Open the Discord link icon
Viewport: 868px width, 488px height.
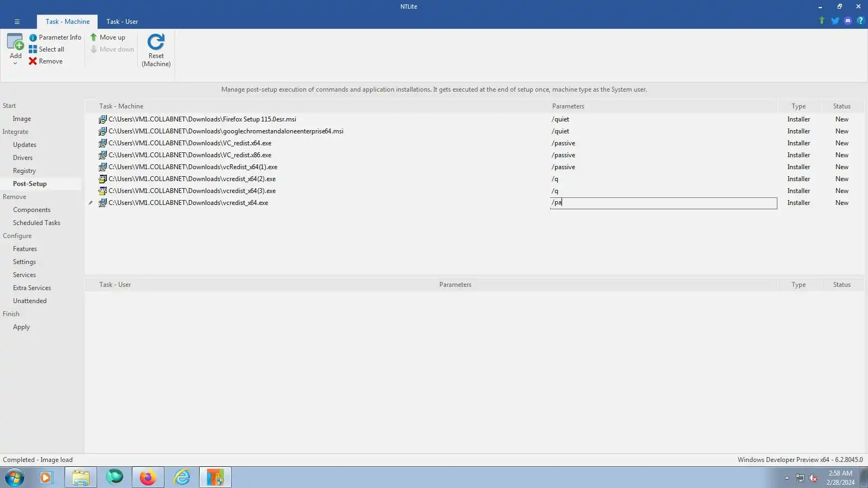point(848,21)
